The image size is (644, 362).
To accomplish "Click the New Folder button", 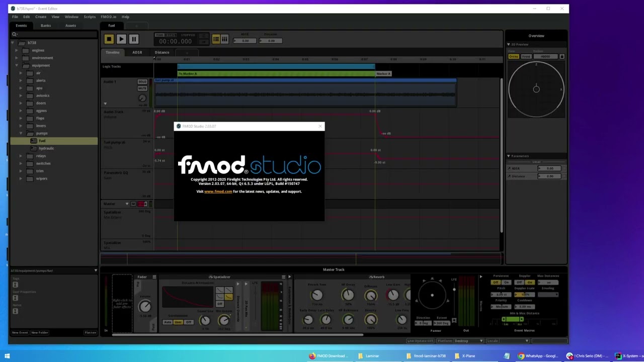I will pyautogui.click(x=40, y=332).
